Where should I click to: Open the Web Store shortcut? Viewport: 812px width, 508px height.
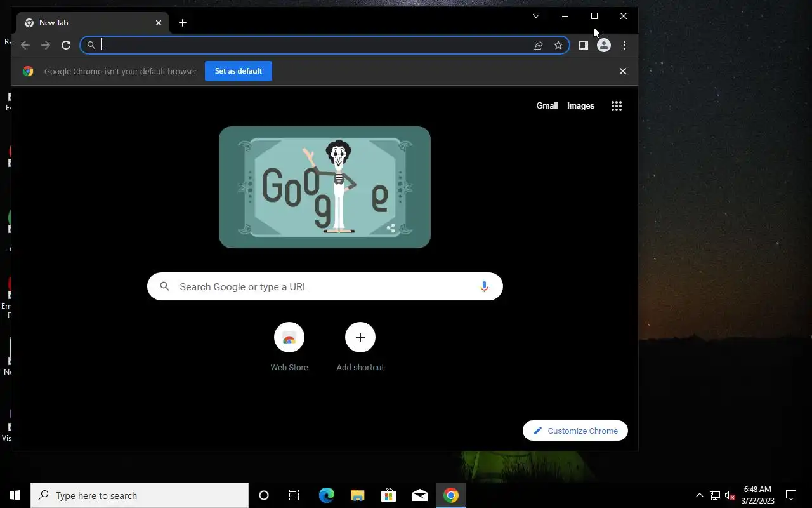tap(289, 347)
